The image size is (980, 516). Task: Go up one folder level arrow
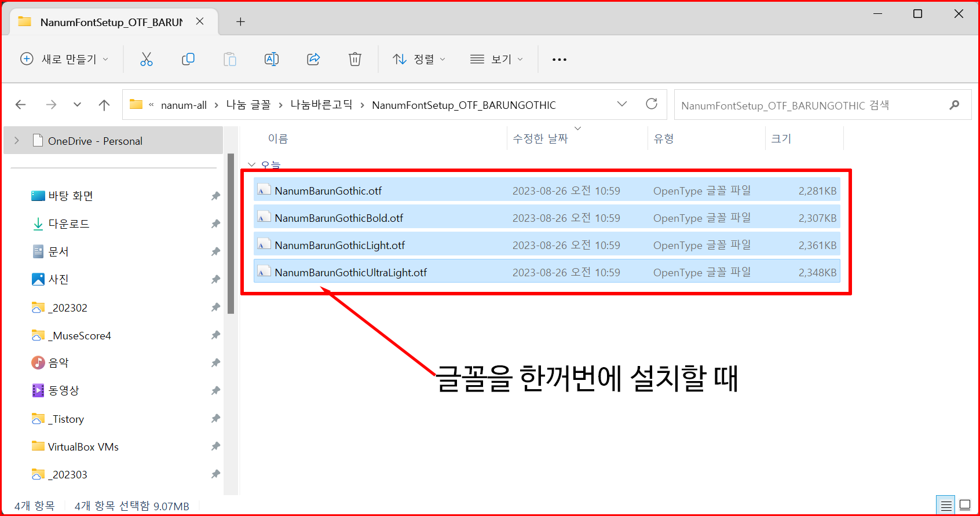click(x=104, y=105)
